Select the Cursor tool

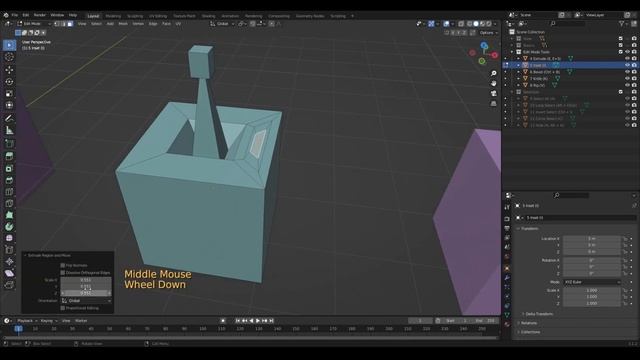tap(9, 58)
